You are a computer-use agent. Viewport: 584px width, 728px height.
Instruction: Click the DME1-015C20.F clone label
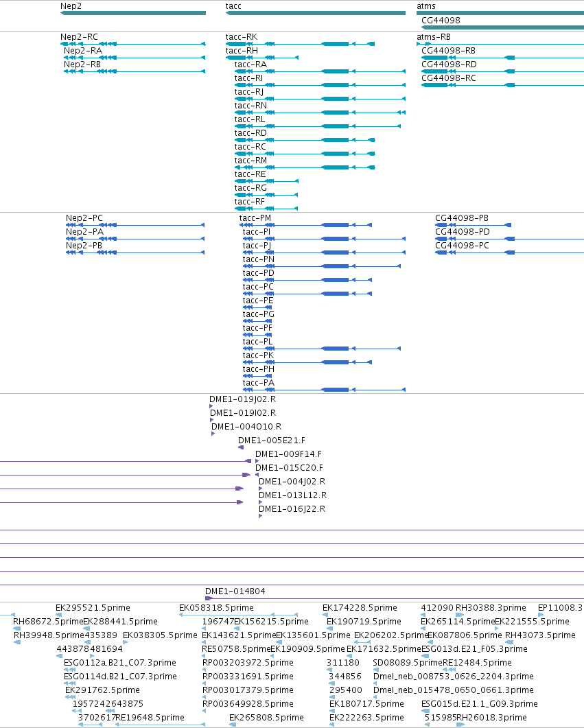(289, 467)
